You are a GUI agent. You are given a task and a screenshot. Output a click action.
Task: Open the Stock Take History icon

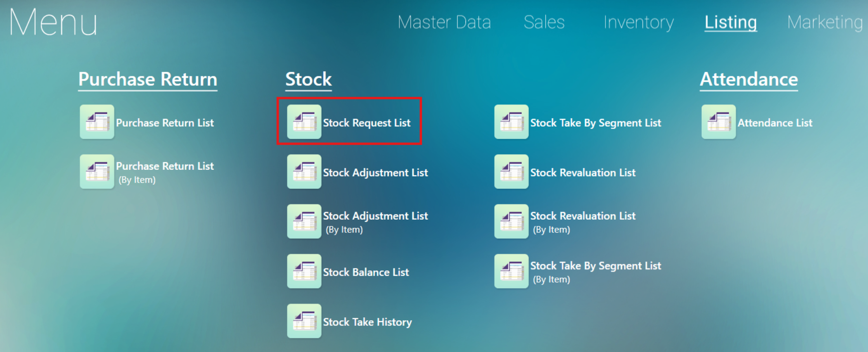click(304, 321)
